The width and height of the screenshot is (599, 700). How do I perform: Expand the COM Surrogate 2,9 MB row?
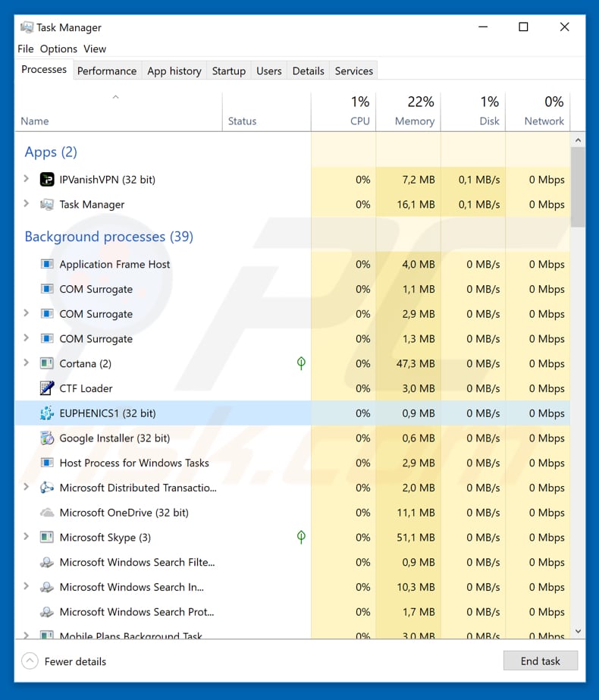coord(27,313)
